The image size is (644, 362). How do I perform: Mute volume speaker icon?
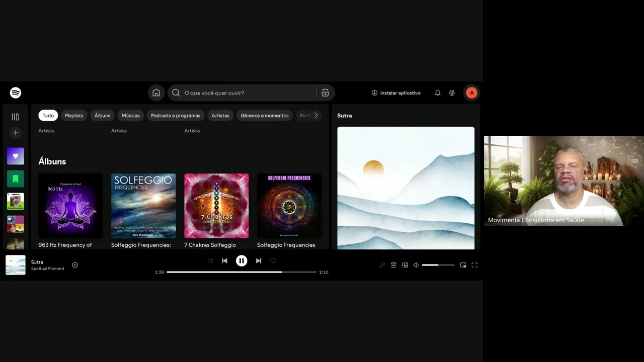pos(416,265)
